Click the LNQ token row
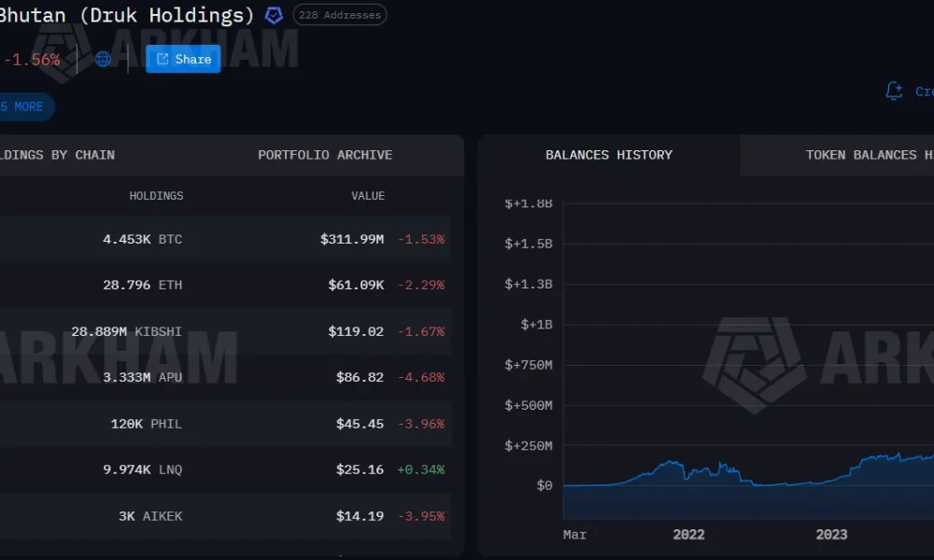 [224, 469]
